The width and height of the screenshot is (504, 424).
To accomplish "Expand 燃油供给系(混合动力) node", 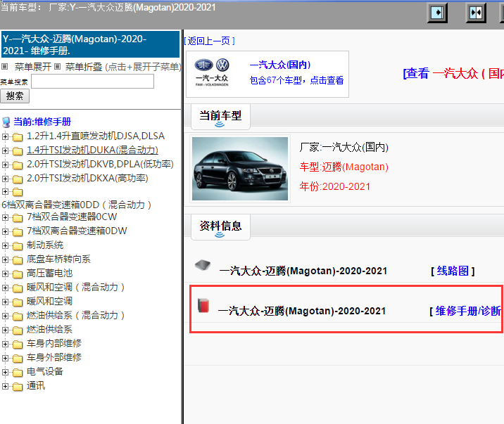I will (x=5, y=316).
